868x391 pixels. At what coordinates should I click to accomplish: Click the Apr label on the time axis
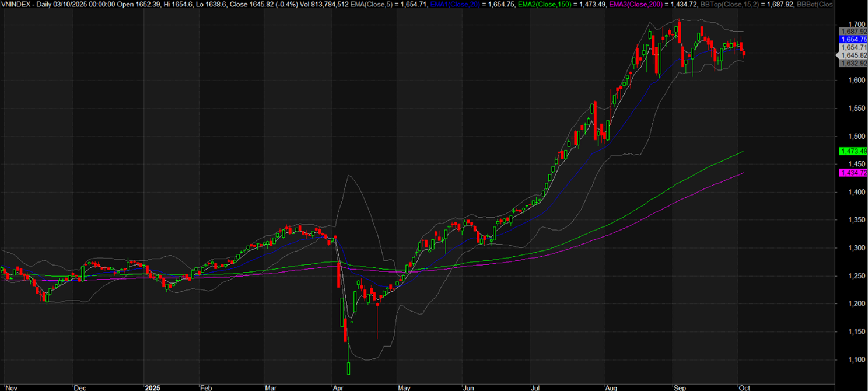pyautogui.click(x=338, y=387)
